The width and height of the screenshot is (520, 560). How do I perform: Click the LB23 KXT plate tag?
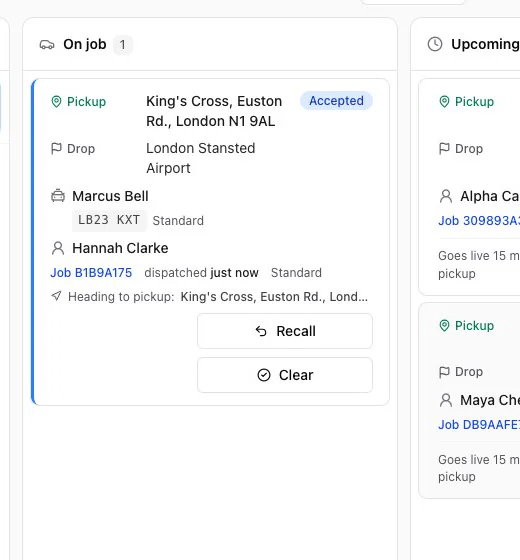(x=109, y=220)
